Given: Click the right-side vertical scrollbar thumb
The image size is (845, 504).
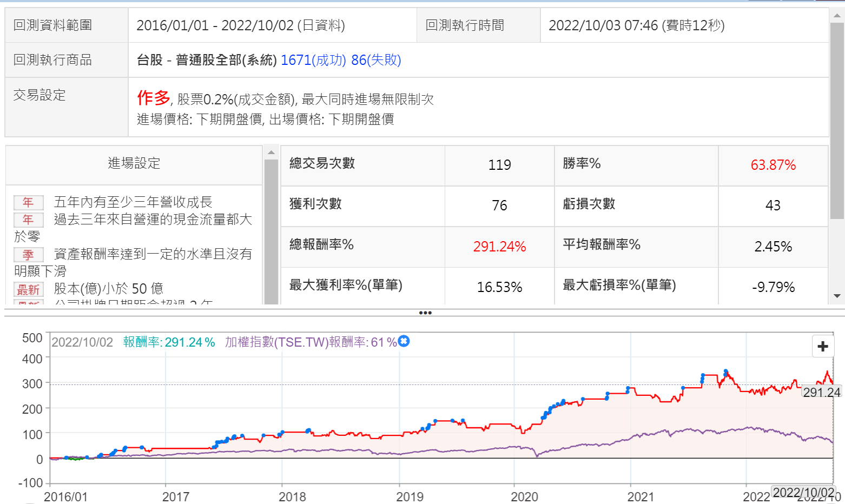Looking at the screenshot, I should point(837,119).
